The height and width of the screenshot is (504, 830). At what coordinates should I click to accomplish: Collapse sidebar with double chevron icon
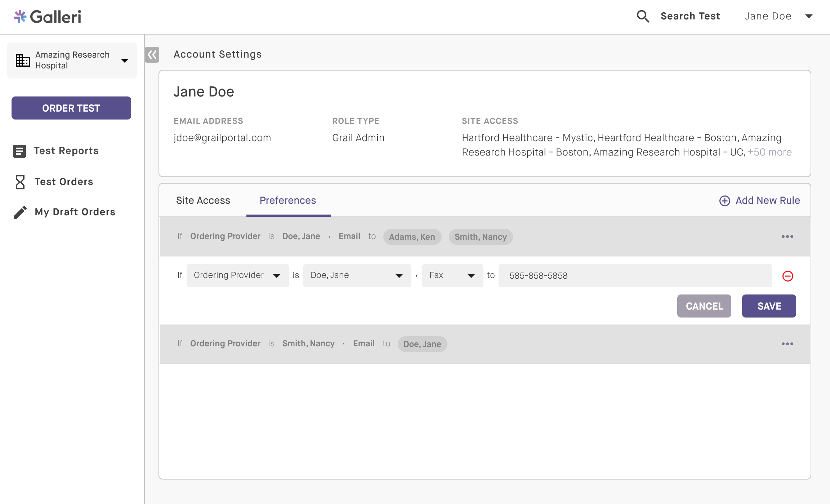(152, 55)
